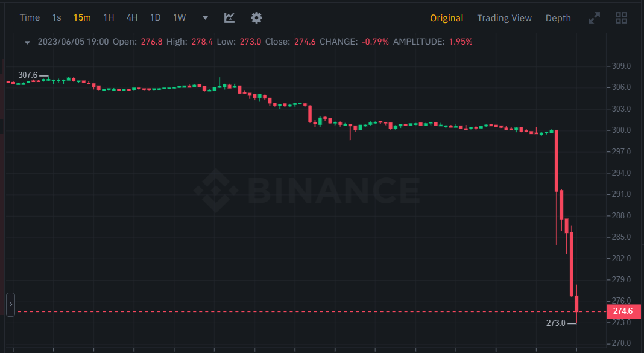Click the 279.0 price axis label
This screenshot has width=644, height=353.
[x=621, y=280]
